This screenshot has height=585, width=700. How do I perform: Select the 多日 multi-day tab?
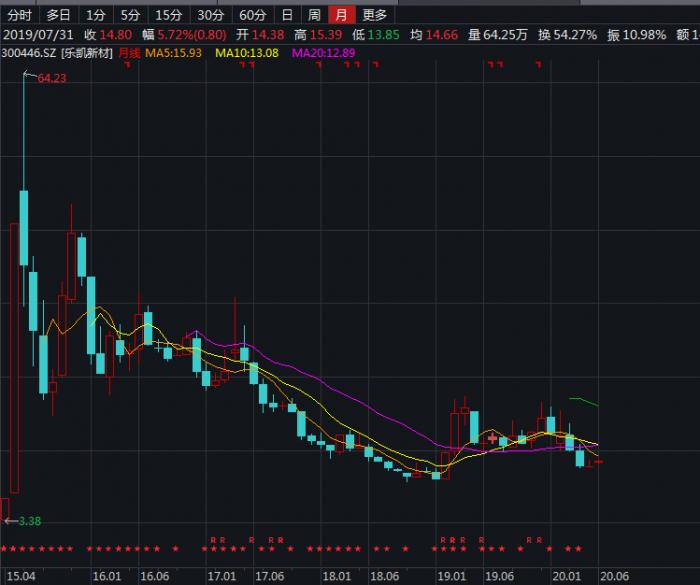click(58, 14)
